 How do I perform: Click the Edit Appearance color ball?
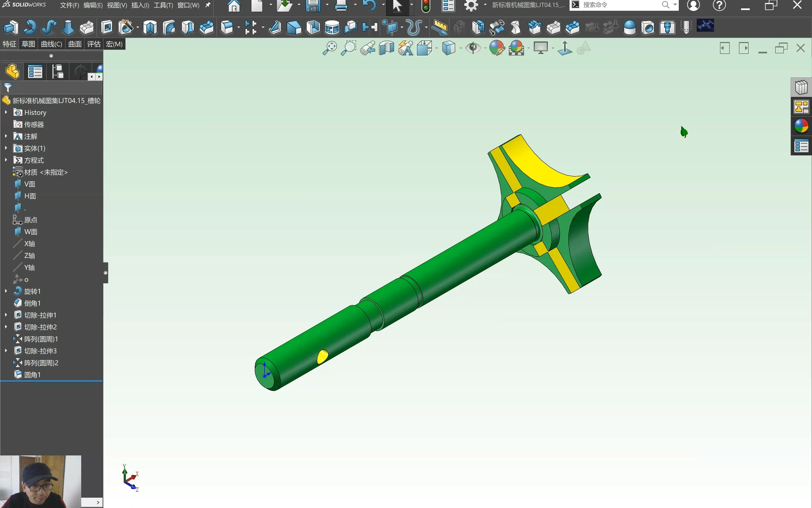click(497, 48)
